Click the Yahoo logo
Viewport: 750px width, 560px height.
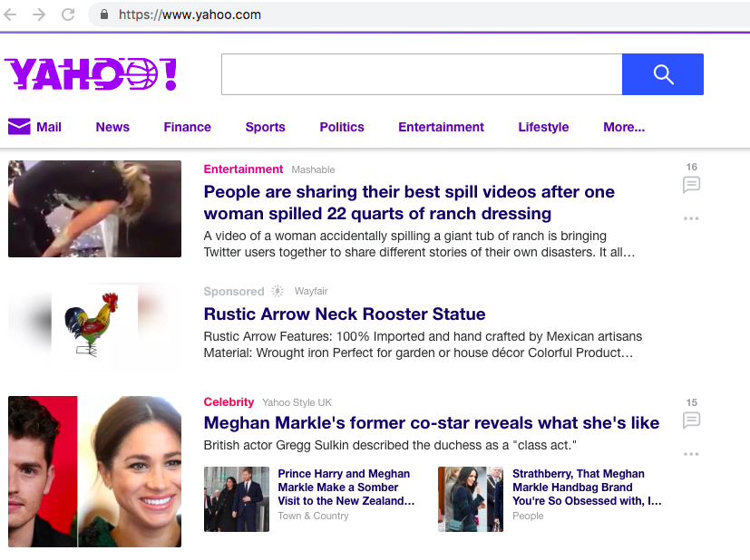coord(91,74)
